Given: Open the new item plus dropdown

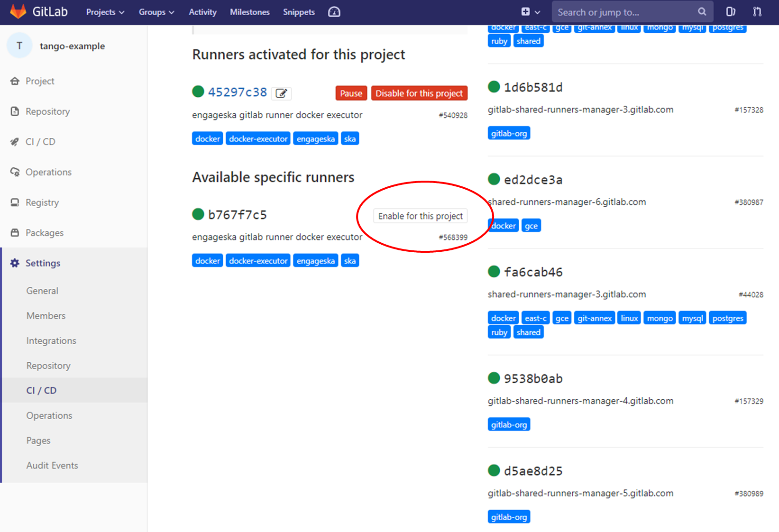Looking at the screenshot, I should 531,12.
